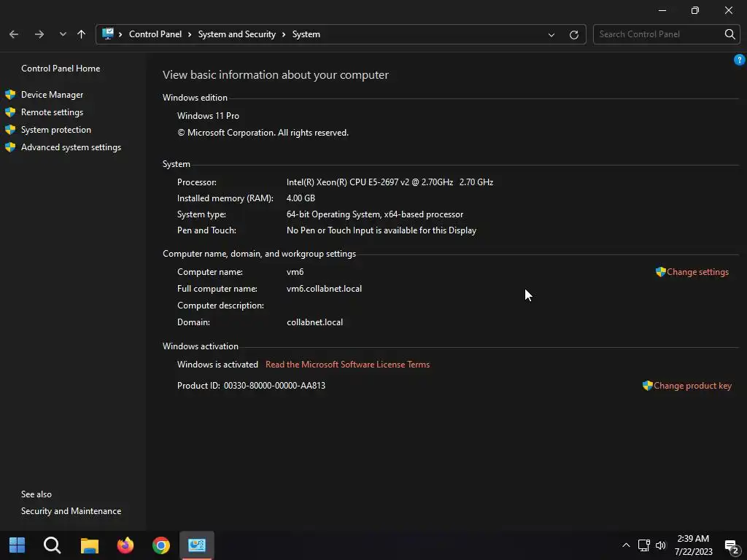
Task: Click shield icon beside Advanced system settings
Action: point(10,147)
